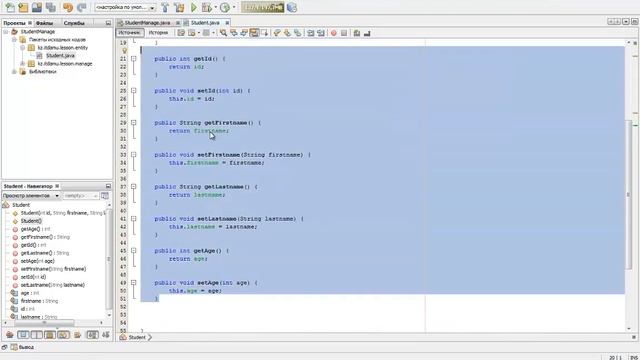Collapse the getId() method code fold
Screen dimensions: 640x360
[133, 59]
